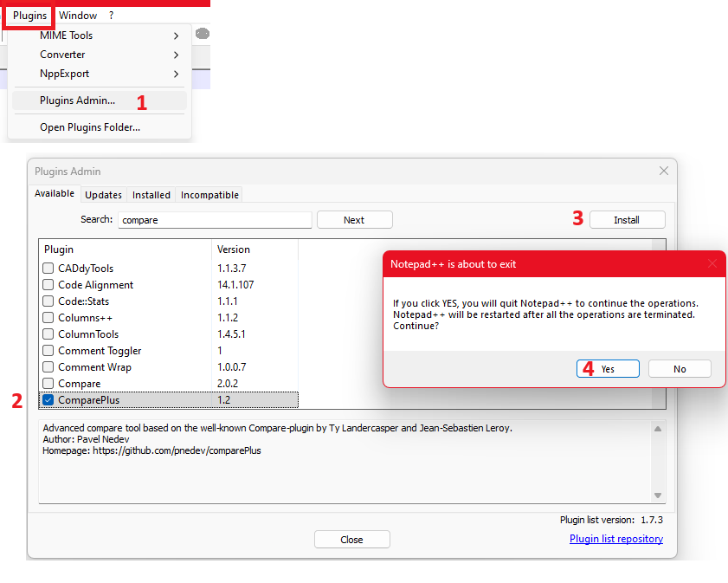Check the ColumnTools plugin checkbox

coord(48,334)
